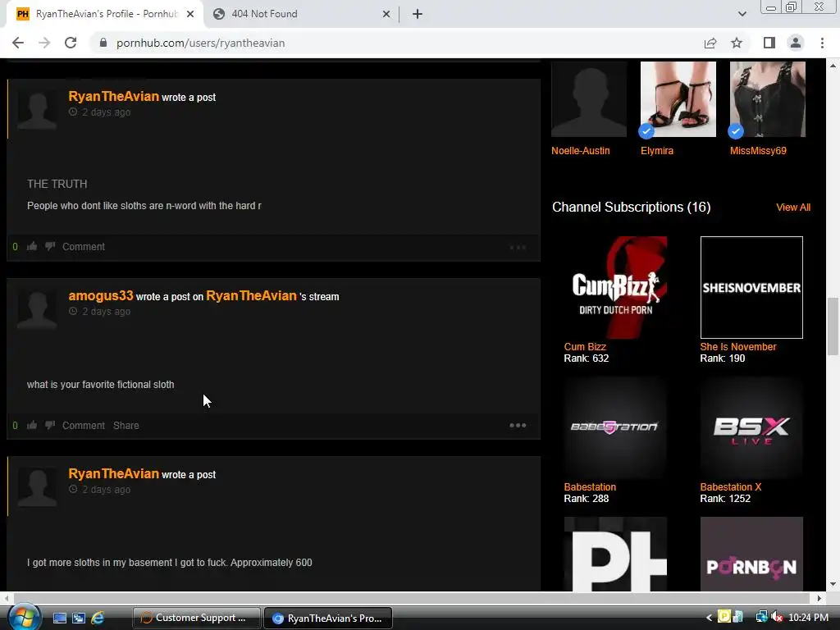Like the THE TRUTH post
This screenshot has height=630, width=840.
point(32,246)
